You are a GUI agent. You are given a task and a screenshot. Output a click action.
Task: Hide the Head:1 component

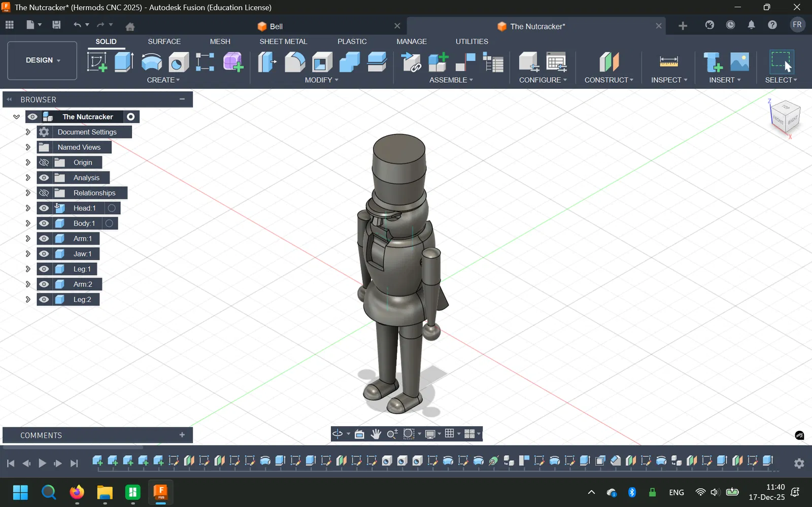tap(44, 208)
